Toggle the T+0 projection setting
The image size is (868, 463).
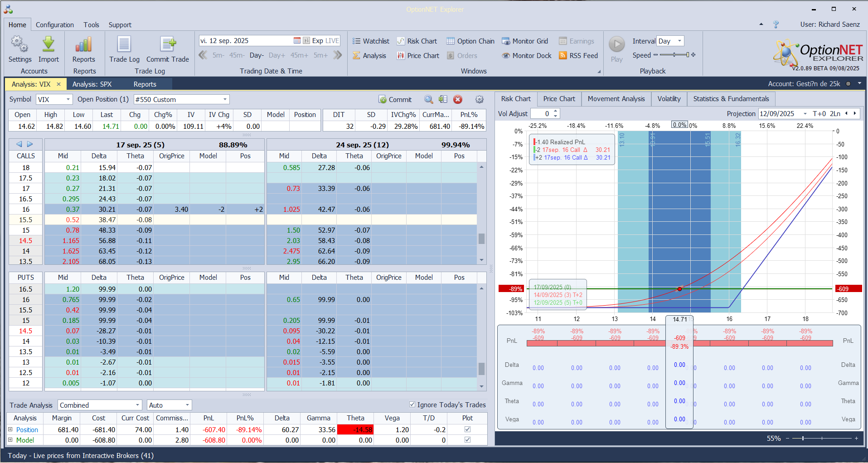pyautogui.click(x=820, y=113)
